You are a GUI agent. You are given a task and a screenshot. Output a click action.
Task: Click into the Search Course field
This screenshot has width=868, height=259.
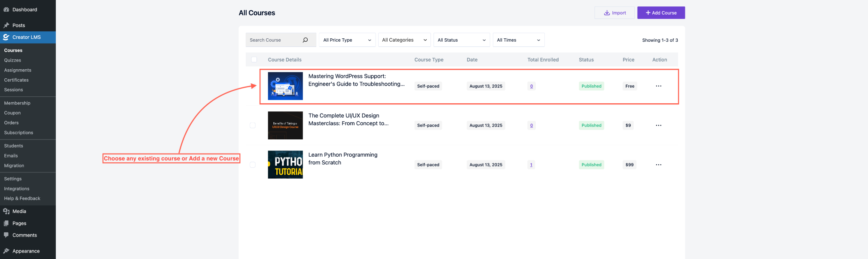[x=273, y=40]
